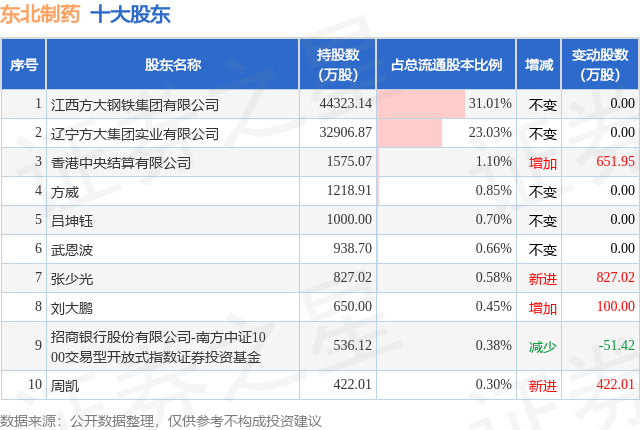Click the 序号 column header
640x430 pixels.
[24, 64]
